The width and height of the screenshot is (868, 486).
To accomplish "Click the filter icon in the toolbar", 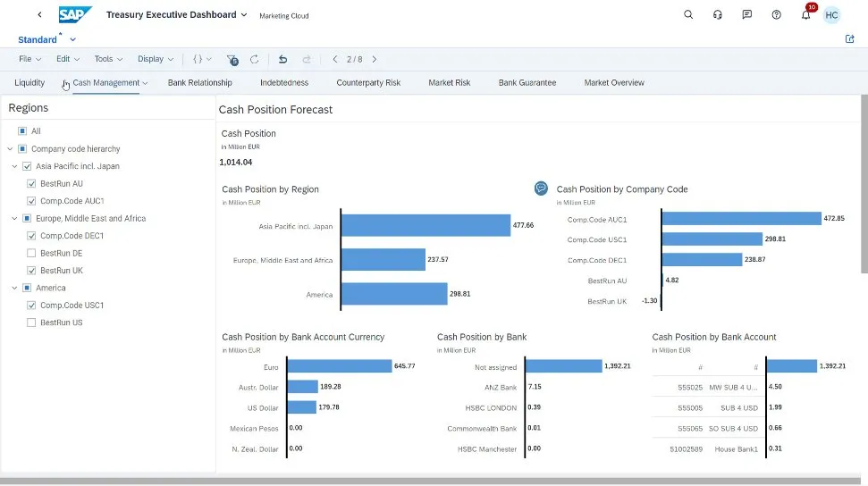I will tap(232, 60).
